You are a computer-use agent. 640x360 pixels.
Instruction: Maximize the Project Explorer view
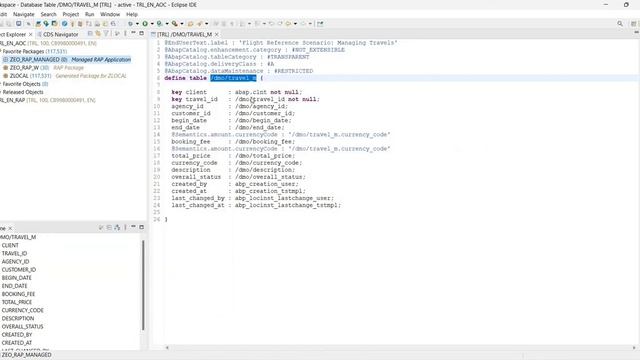point(142,33)
